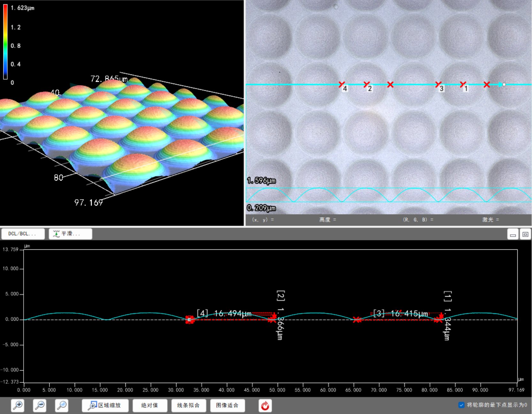Click the plain magnifier reset zoom icon
532x414 pixels.
(62, 405)
